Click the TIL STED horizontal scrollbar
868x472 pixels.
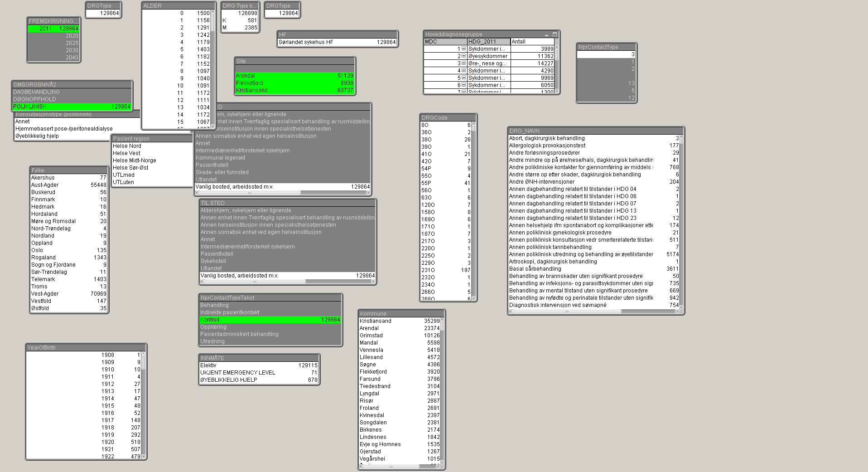point(288,282)
